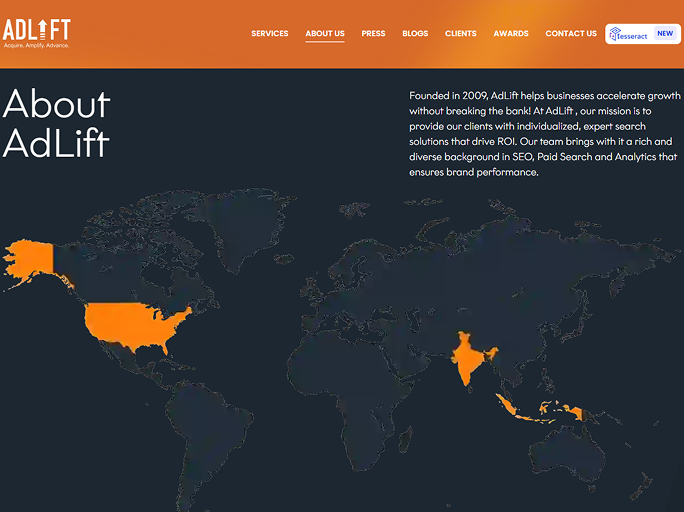Click the "Founded in 2009" description paragraph
Viewport: 684px width, 512px height.
click(x=544, y=134)
